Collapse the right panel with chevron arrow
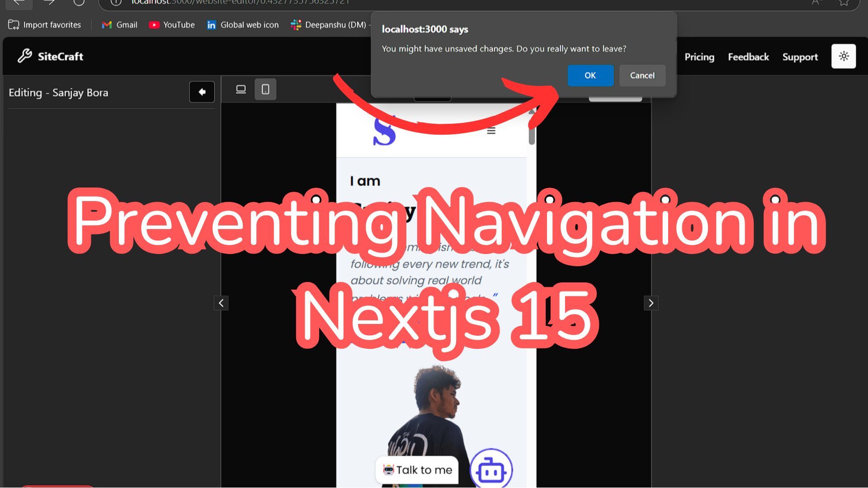Screen dimensions: 868x488 pyautogui.click(x=651, y=303)
